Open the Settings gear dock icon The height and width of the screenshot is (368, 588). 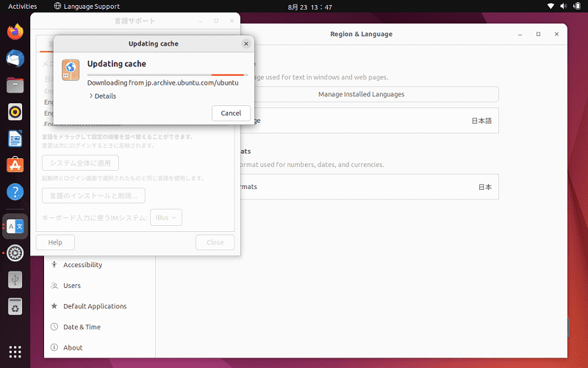(15, 253)
